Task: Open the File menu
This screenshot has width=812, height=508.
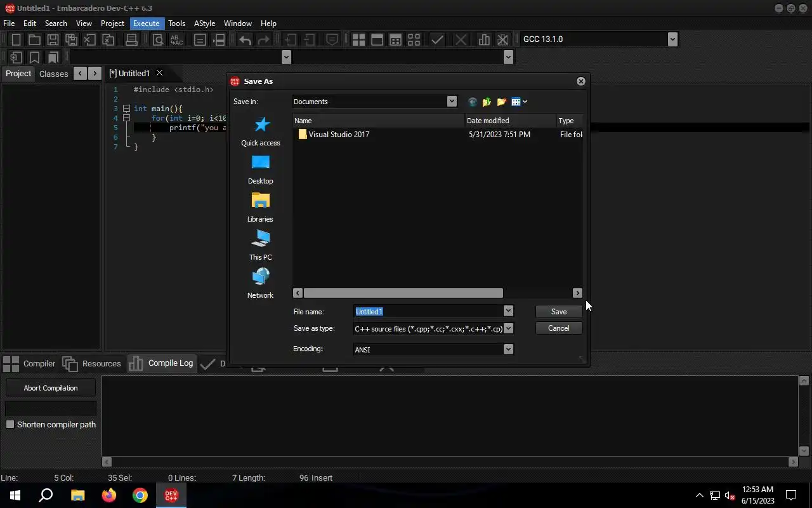Action: point(9,23)
